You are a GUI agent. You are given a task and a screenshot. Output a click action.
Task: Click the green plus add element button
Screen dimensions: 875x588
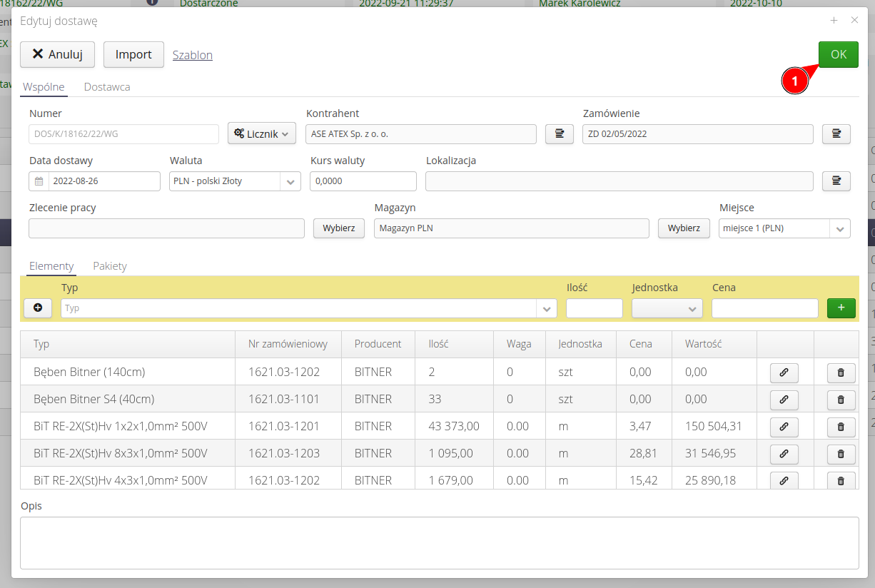(841, 308)
